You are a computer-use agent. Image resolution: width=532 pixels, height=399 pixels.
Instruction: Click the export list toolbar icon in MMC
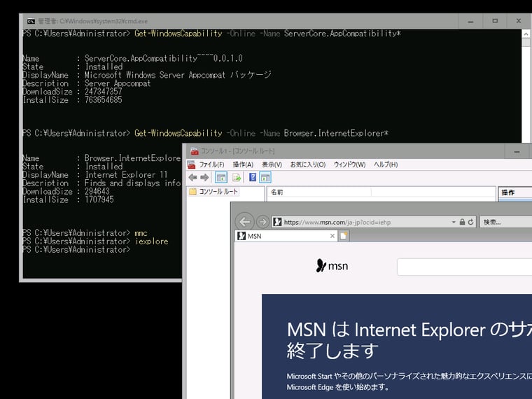coord(237,177)
